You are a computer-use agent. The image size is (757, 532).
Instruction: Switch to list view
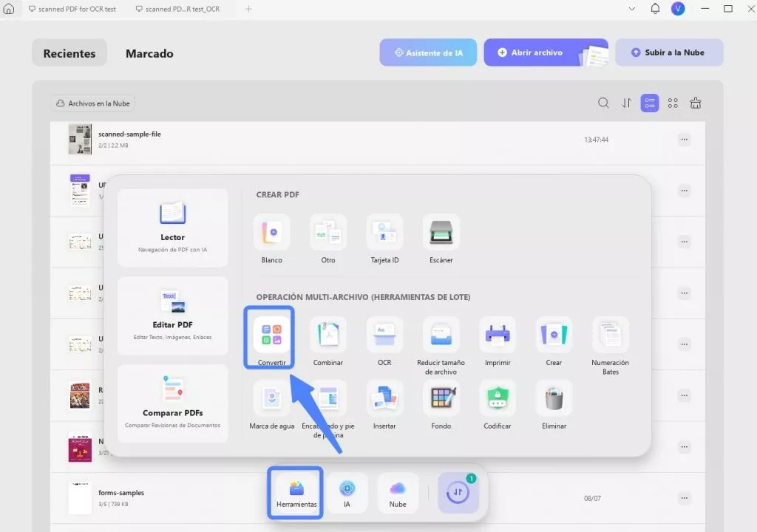point(649,103)
